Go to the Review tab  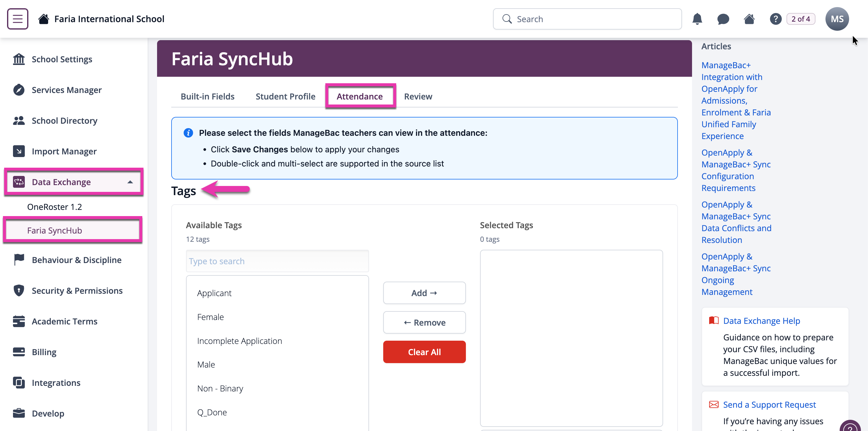click(x=418, y=96)
